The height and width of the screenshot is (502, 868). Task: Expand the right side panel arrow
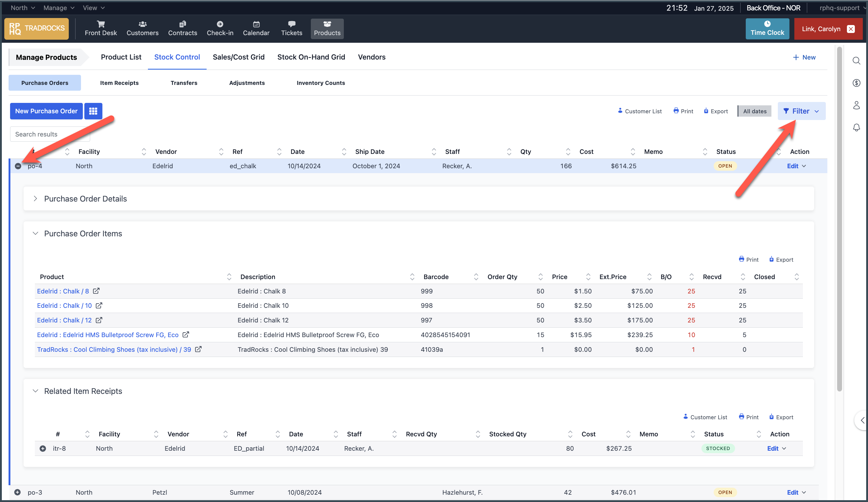point(862,420)
